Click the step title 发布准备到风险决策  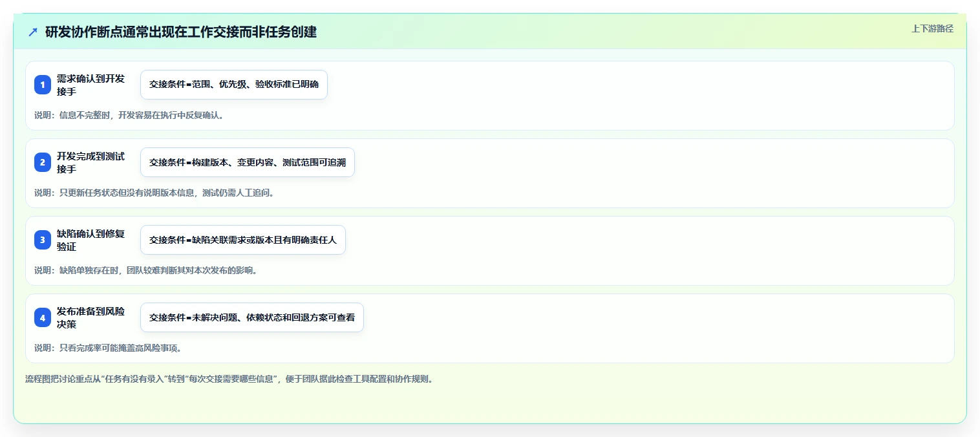[x=91, y=317]
